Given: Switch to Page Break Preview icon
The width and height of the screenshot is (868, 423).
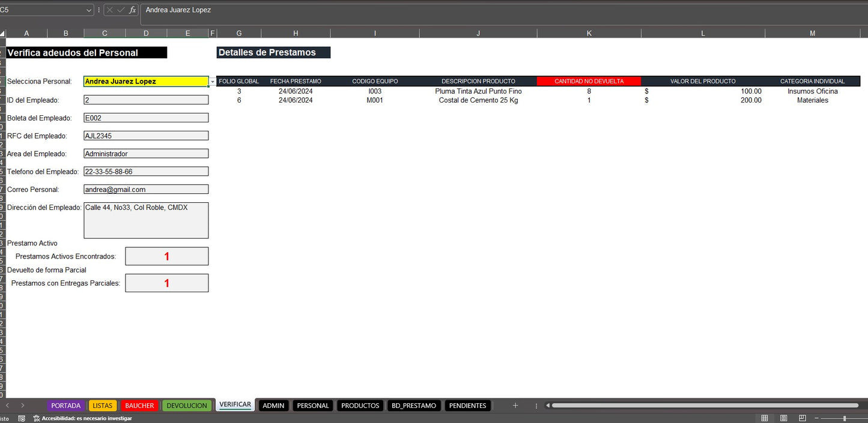Looking at the screenshot, I should tap(801, 418).
